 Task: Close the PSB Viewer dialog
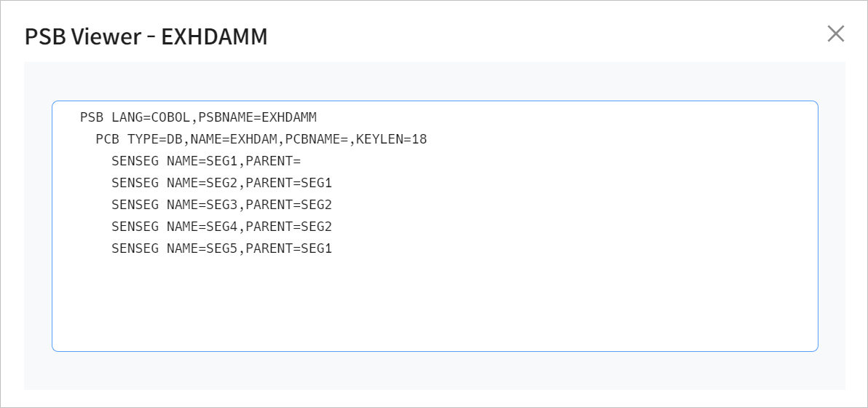pos(835,34)
